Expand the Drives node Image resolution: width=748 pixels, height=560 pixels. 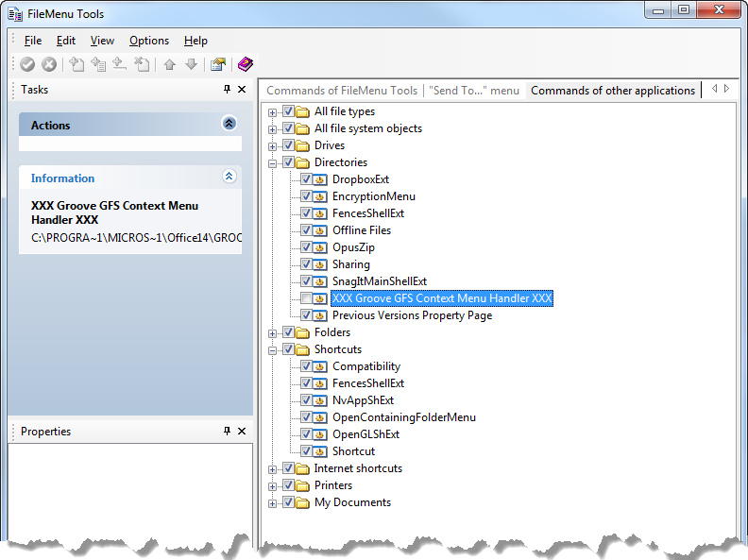272,146
